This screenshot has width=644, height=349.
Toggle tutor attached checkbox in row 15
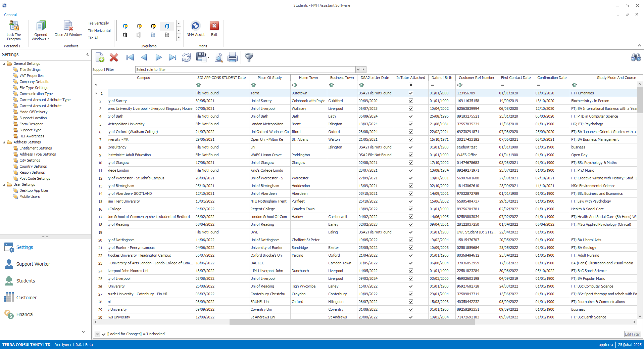411,201
